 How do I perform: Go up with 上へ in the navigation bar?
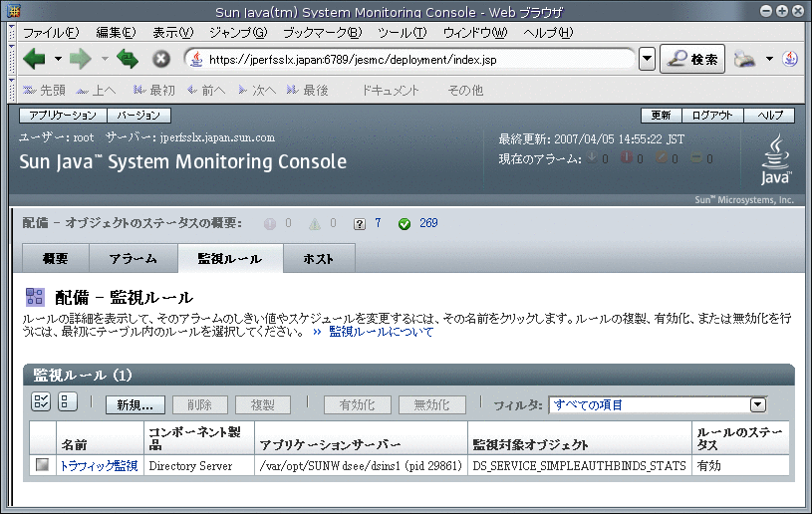point(96,90)
